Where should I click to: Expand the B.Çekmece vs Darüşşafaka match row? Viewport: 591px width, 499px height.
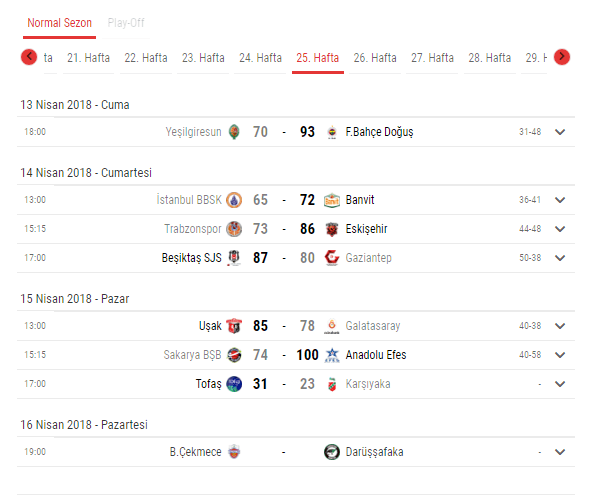[560, 452]
